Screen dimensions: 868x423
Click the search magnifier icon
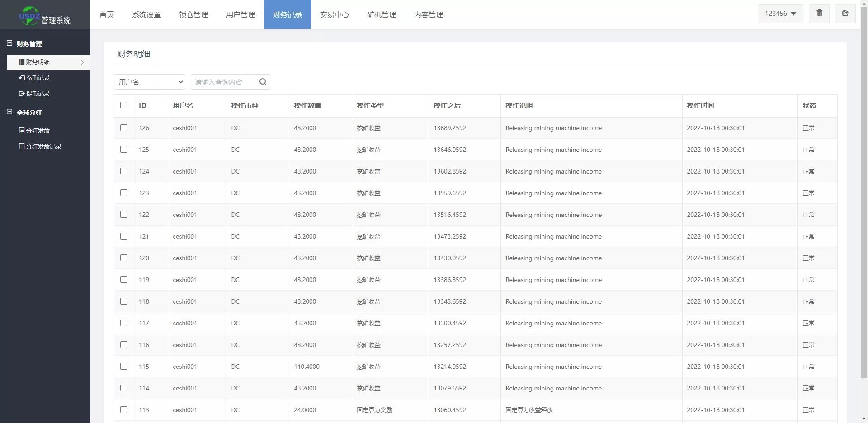click(263, 82)
